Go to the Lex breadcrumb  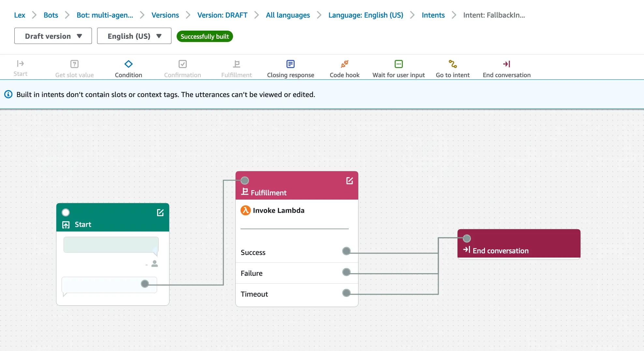20,15
